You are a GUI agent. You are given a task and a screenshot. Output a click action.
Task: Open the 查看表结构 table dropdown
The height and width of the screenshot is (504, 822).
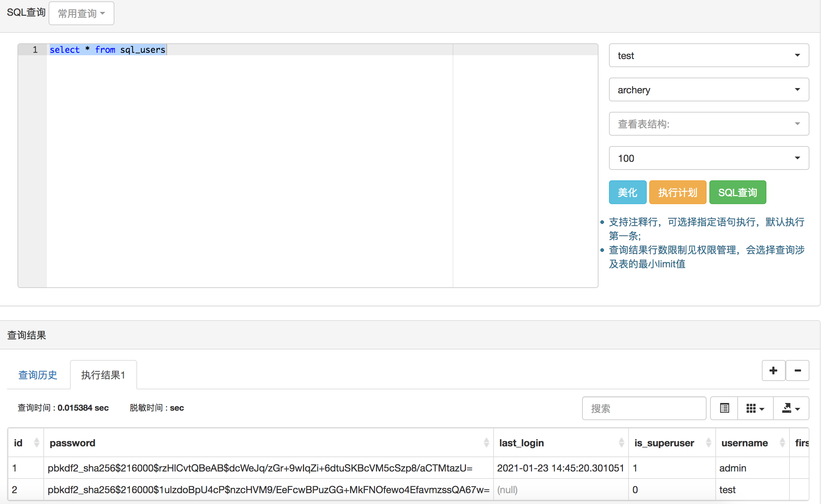[709, 124]
